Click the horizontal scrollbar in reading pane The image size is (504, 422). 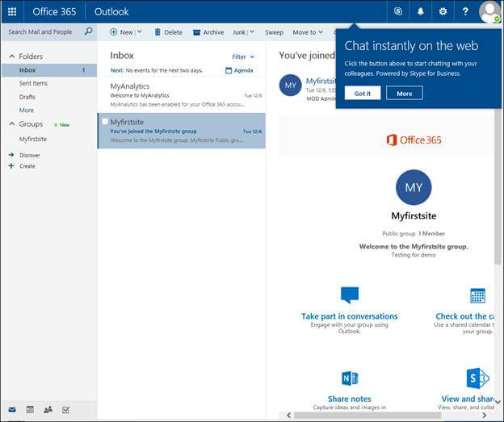[367, 416]
